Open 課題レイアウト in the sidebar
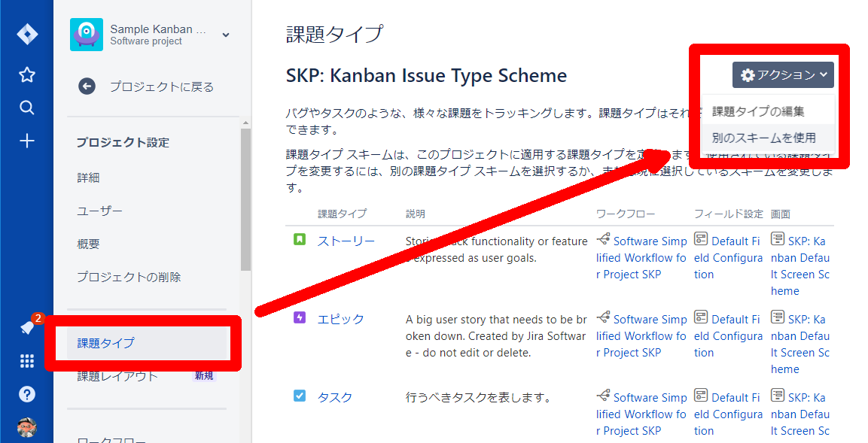 coord(117,377)
